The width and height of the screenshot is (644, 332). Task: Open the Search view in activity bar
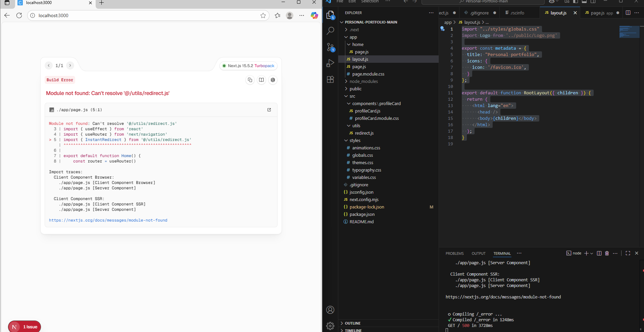tap(330, 31)
